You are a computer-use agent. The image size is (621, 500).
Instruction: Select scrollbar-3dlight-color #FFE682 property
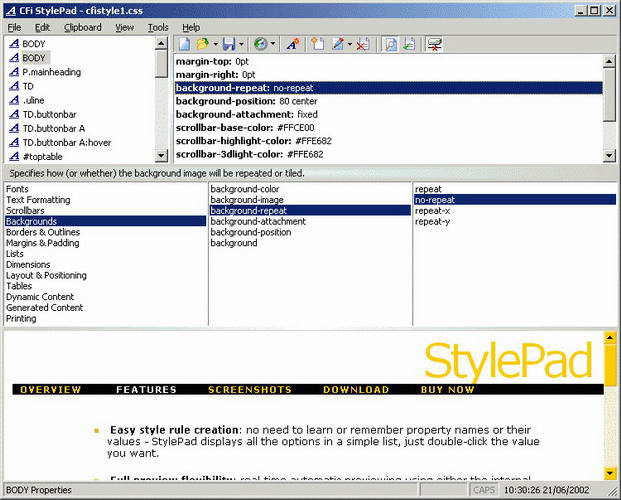[250, 154]
